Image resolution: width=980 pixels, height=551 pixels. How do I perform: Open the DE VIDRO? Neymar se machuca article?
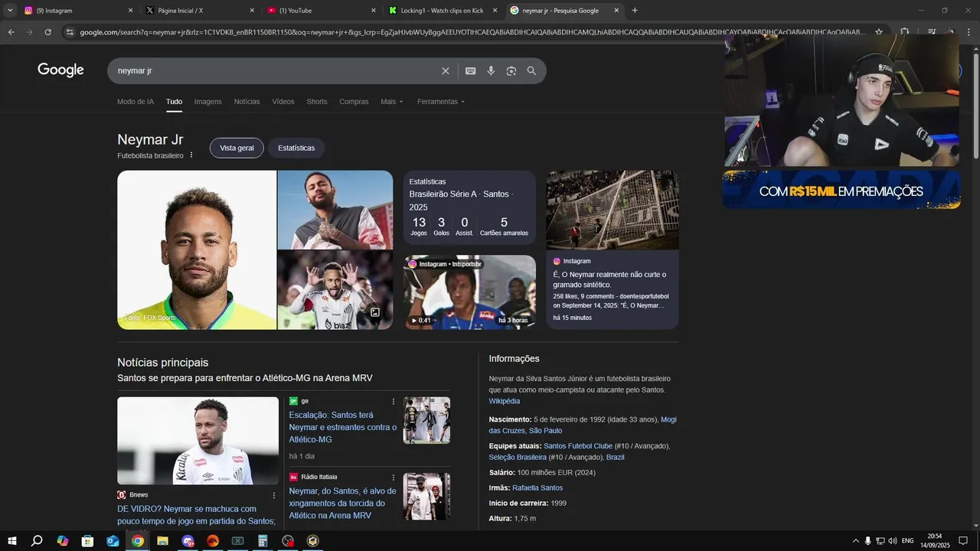[197, 515]
